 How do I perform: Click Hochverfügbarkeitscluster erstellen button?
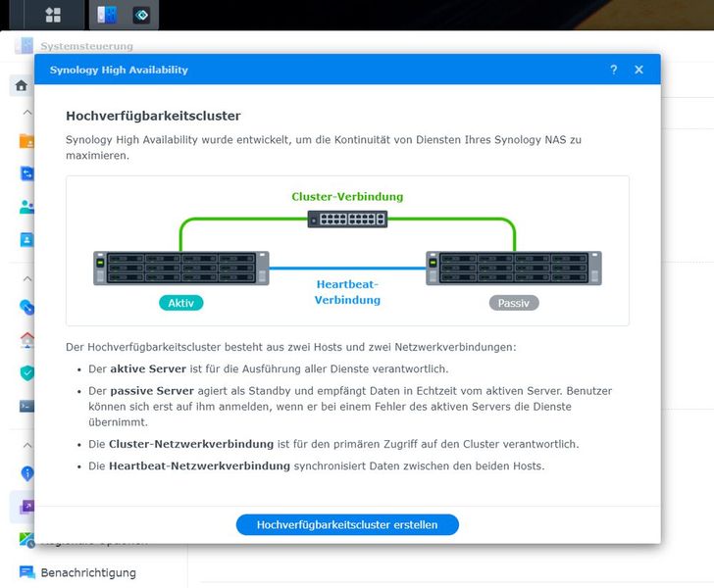pyautogui.click(x=347, y=524)
